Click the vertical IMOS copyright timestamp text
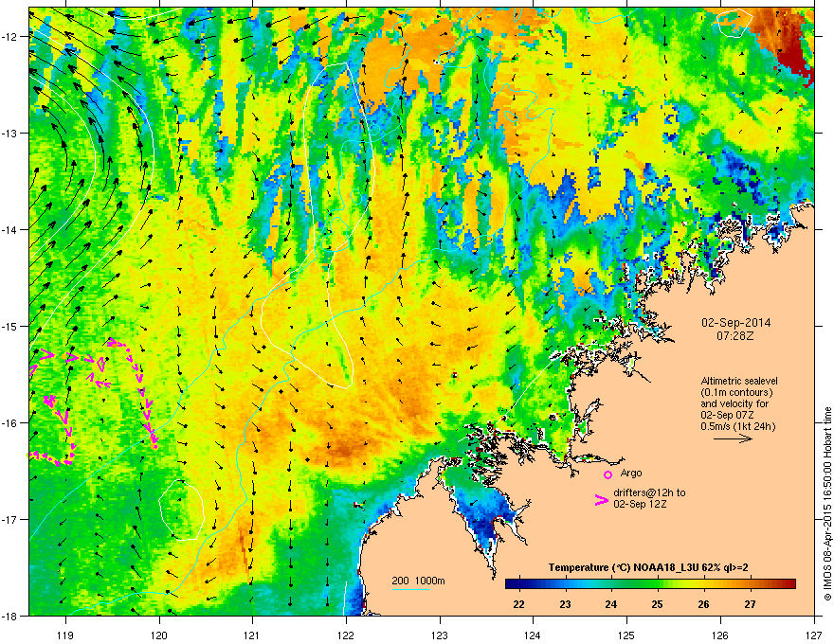Screen dimensions: 834x644 point(827,504)
